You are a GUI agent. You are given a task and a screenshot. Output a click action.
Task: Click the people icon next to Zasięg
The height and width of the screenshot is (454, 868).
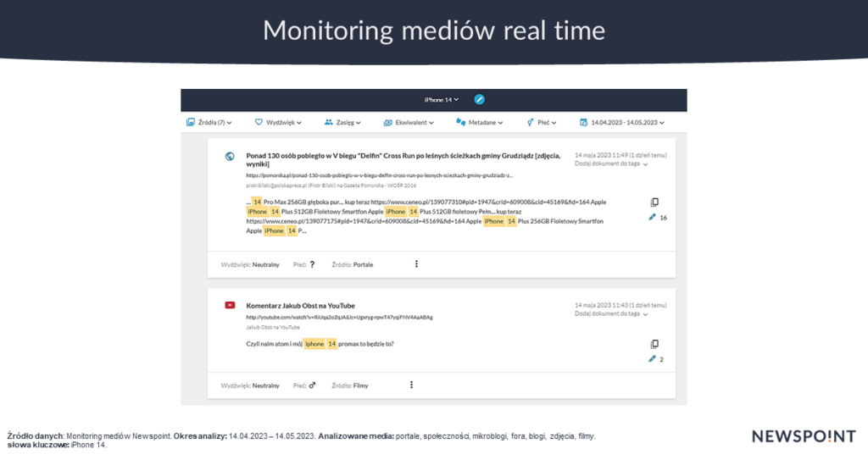tap(329, 122)
